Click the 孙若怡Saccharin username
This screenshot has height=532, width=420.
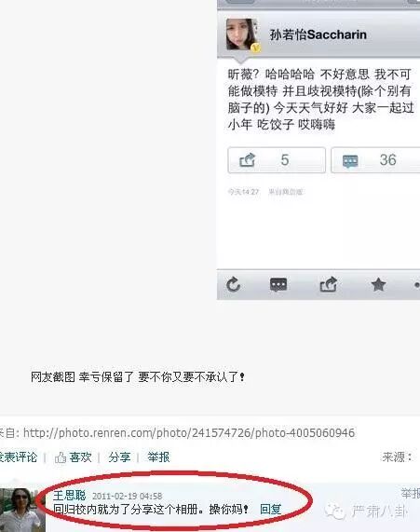pyautogui.click(x=318, y=34)
